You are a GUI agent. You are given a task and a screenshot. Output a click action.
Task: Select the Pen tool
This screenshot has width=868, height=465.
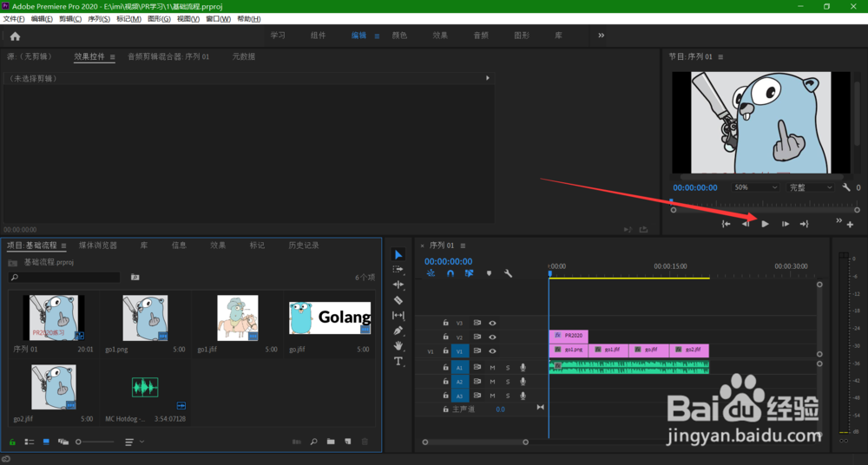click(398, 331)
